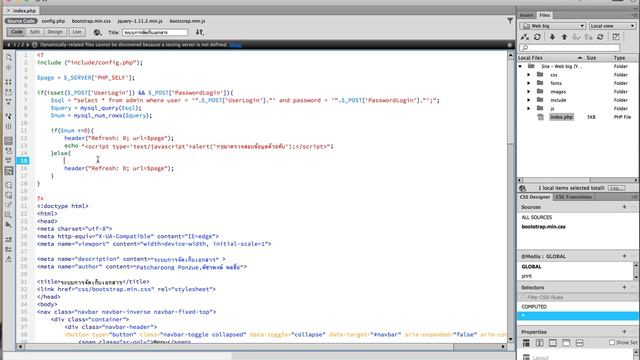
Task: Click the Files panel search field
Action: click(569, 48)
